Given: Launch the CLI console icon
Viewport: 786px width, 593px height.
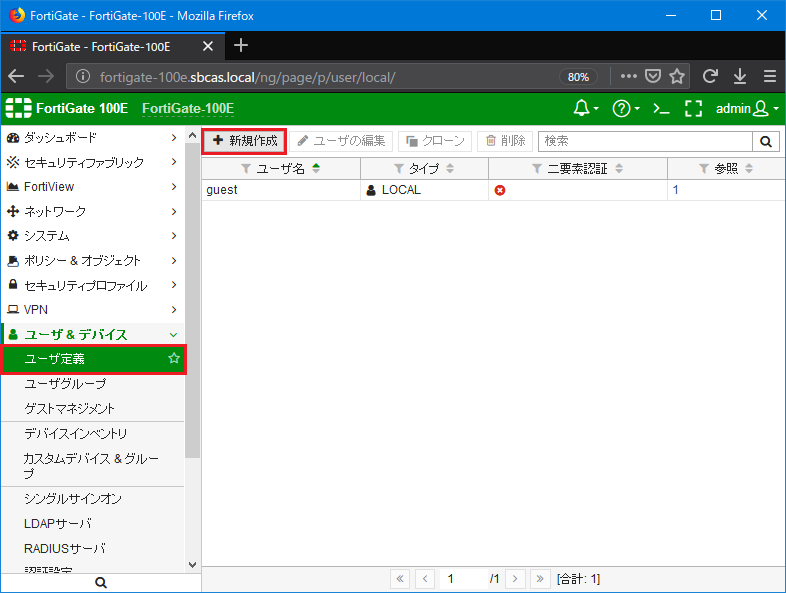Looking at the screenshot, I should click(x=661, y=108).
